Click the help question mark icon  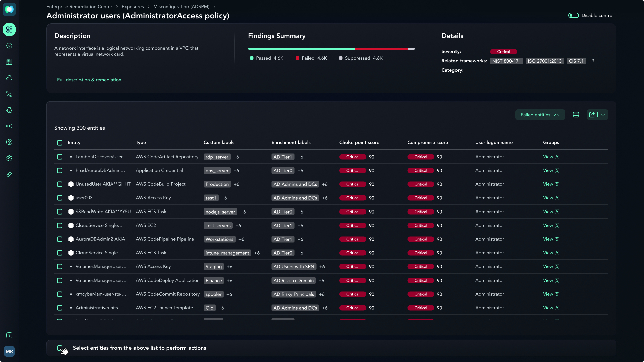pyautogui.click(x=9, y=335)
